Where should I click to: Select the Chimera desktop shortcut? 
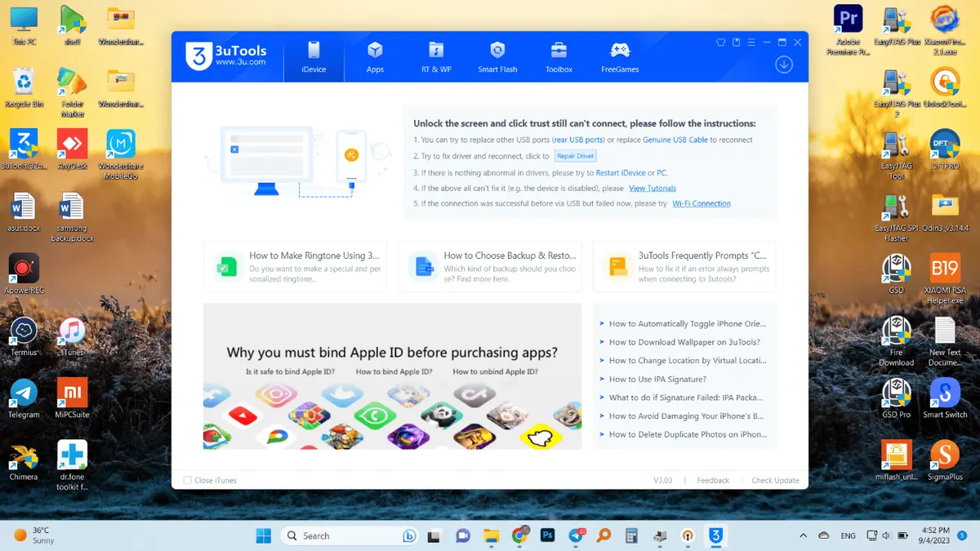tap(24, 461)
